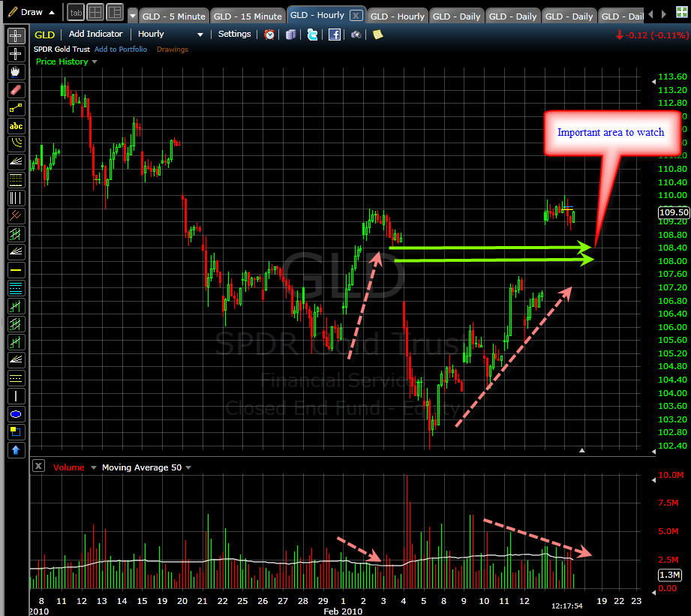Close the active GLD - Hourly tab
Screen dimensions: 691x616
tap(356, 16)
